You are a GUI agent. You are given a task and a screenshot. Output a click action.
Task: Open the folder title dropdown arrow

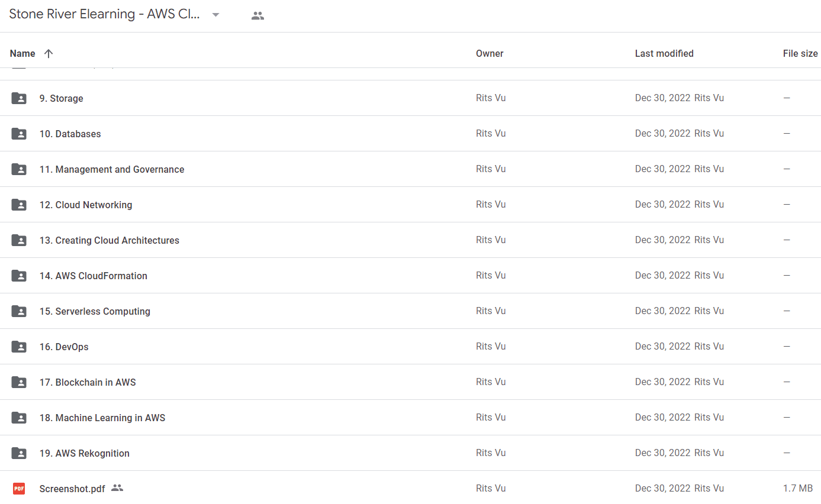point(216,15)
